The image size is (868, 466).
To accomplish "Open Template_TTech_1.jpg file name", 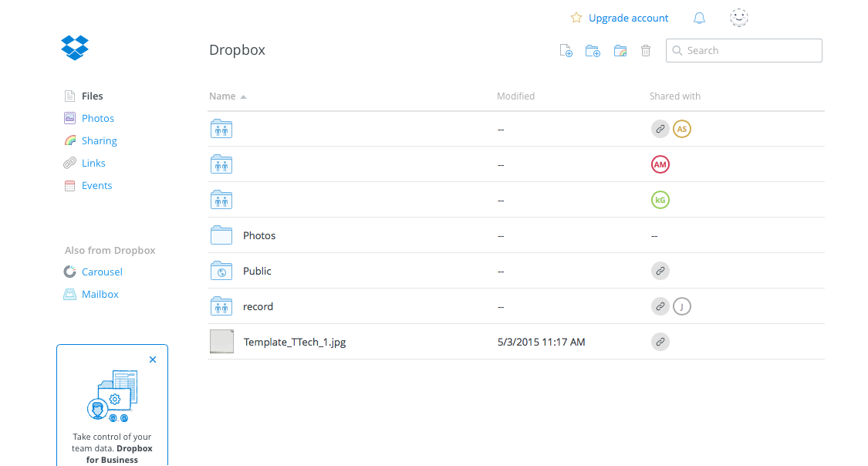I will pyautogui.click(x=295, y=342).
